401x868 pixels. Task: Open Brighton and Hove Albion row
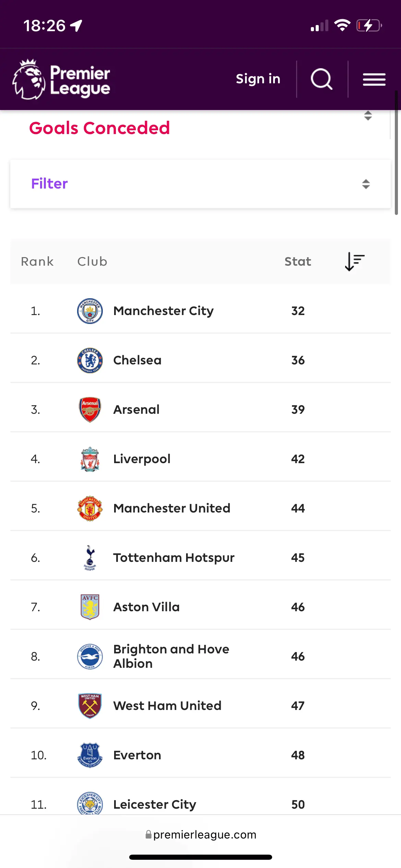click(x=171, y=656)
